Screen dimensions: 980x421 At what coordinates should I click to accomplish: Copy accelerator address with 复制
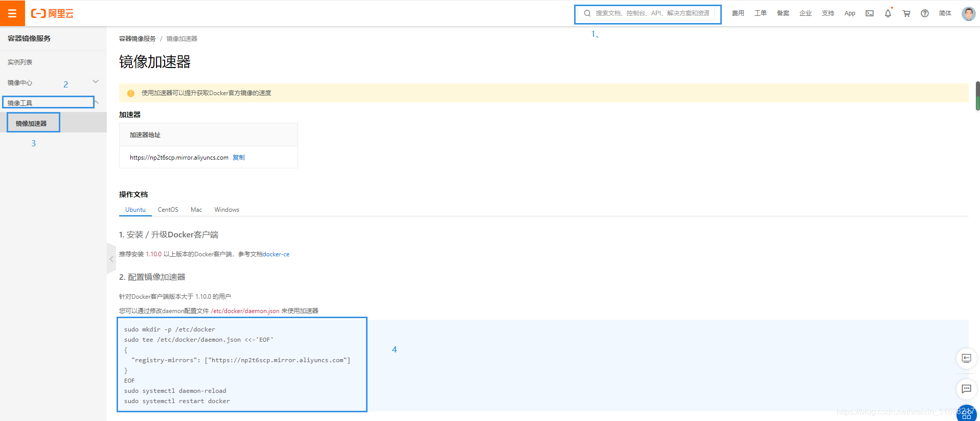click(239, 158)
